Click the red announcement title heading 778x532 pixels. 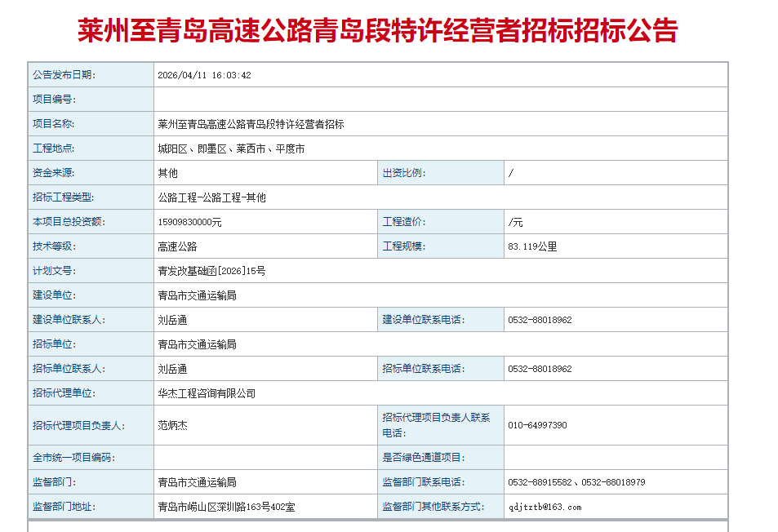(377, 31)
